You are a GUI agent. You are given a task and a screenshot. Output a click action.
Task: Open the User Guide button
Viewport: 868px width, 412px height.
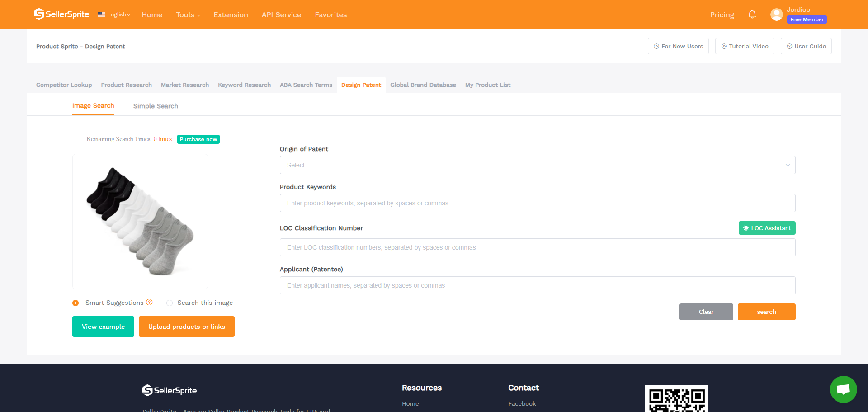point(806,46)
